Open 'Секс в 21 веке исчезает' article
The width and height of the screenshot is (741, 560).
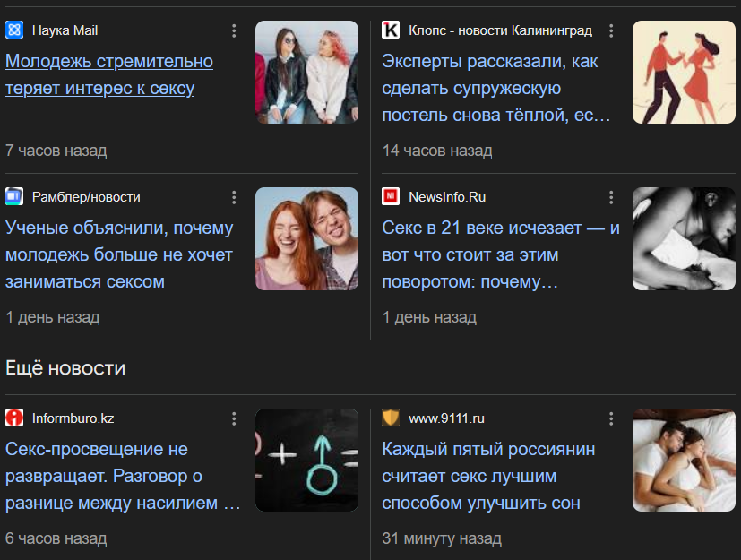(501, 254)
